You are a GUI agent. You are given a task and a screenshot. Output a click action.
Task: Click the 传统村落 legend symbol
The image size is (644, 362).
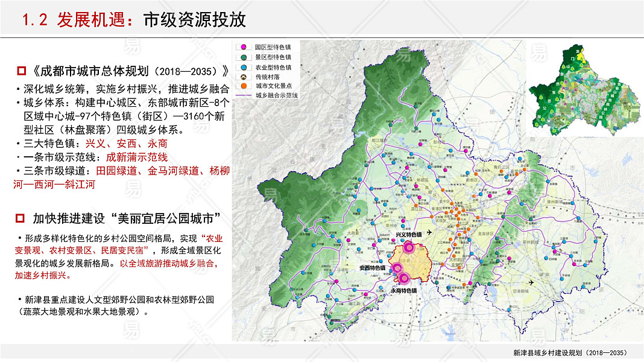point(244,77)
